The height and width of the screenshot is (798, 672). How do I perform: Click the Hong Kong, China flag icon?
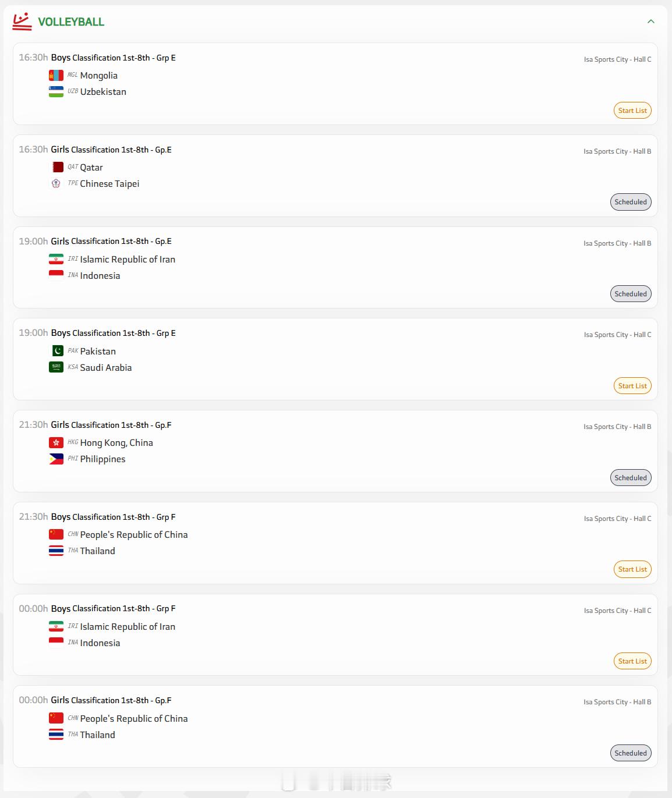56,443
